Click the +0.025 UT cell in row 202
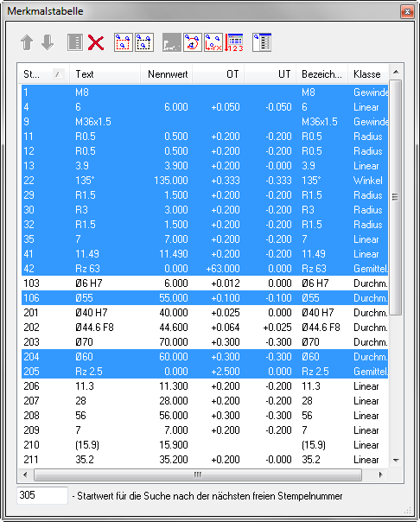This screenshot has height=522, width=420. (x=277, y=328)
